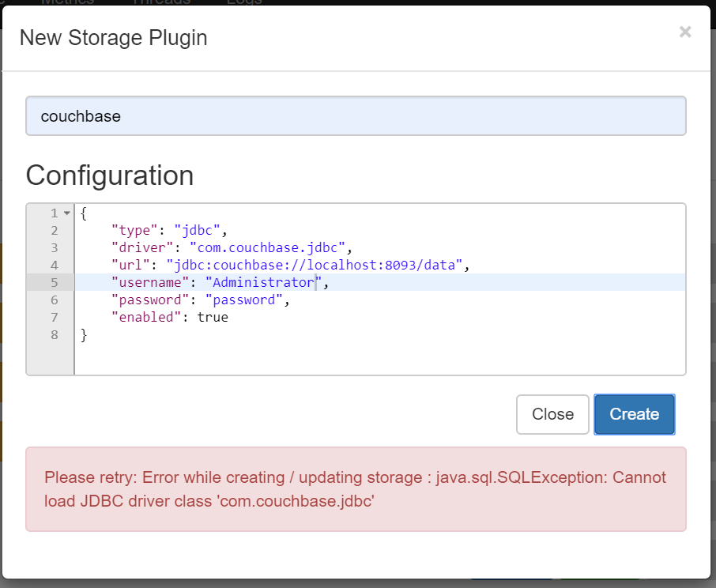Click the "type": "jdbc" line in editor
The image size is (716, 588).
(x=169, y=230)
